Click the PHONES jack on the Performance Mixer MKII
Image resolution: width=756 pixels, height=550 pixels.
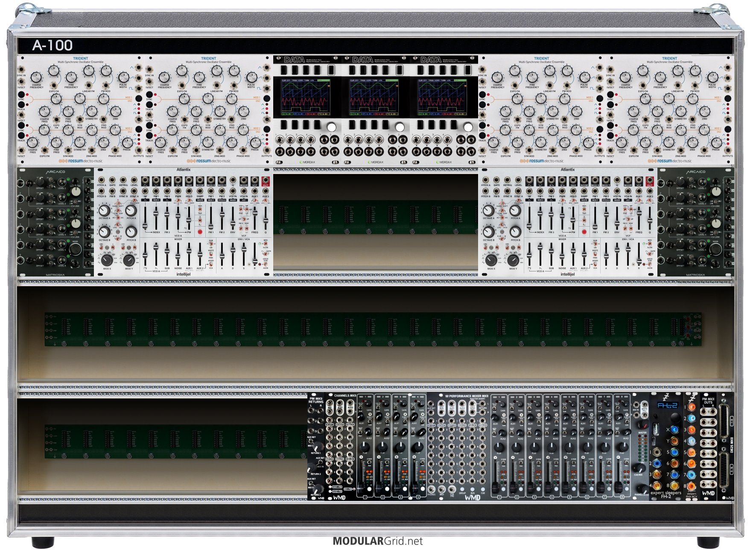tap(432, 489)
